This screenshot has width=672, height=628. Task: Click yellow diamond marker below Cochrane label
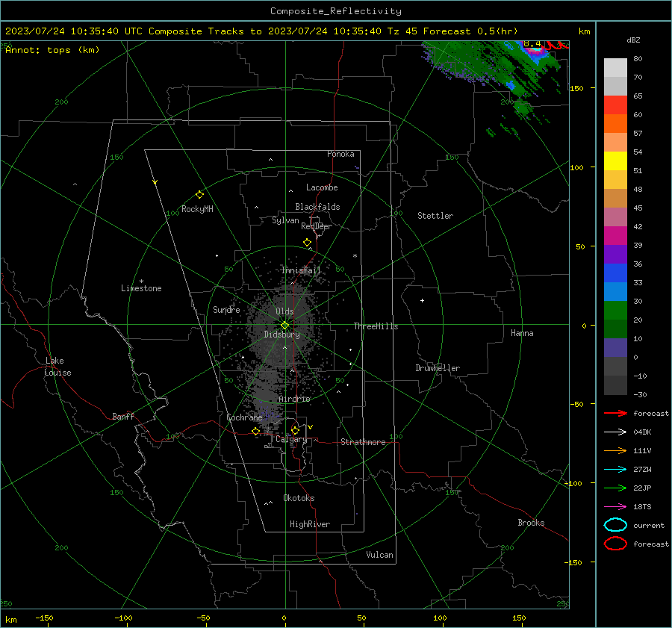tap(256, 431)
